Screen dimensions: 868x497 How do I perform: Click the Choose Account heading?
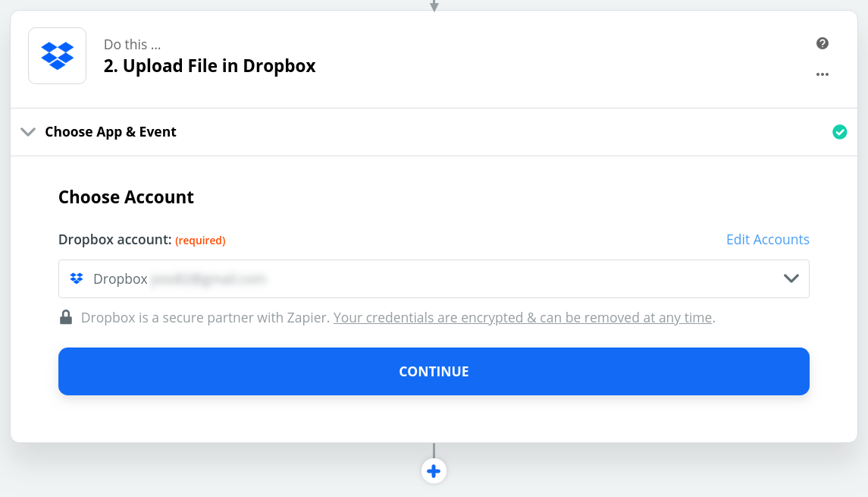[126, 197]
